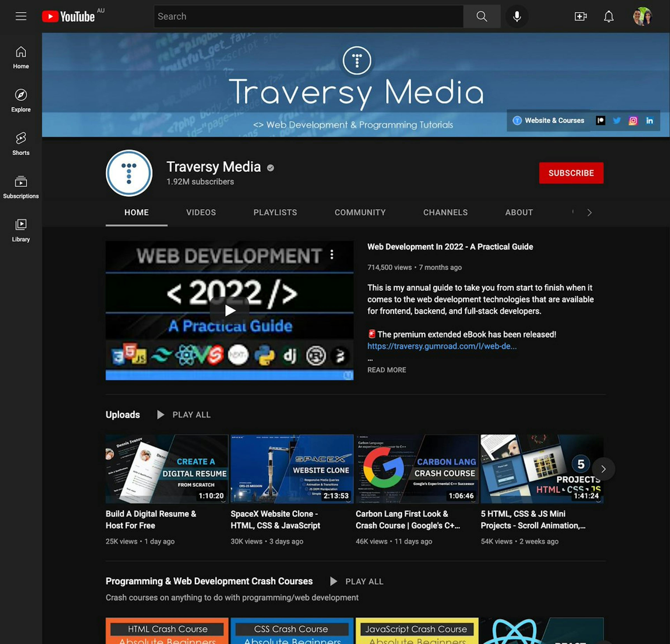Image resolution: width=670 pixels, height=644 pixels.
Task: Show next uploads with the carousel arrow
Action: [x=603, y=469]
